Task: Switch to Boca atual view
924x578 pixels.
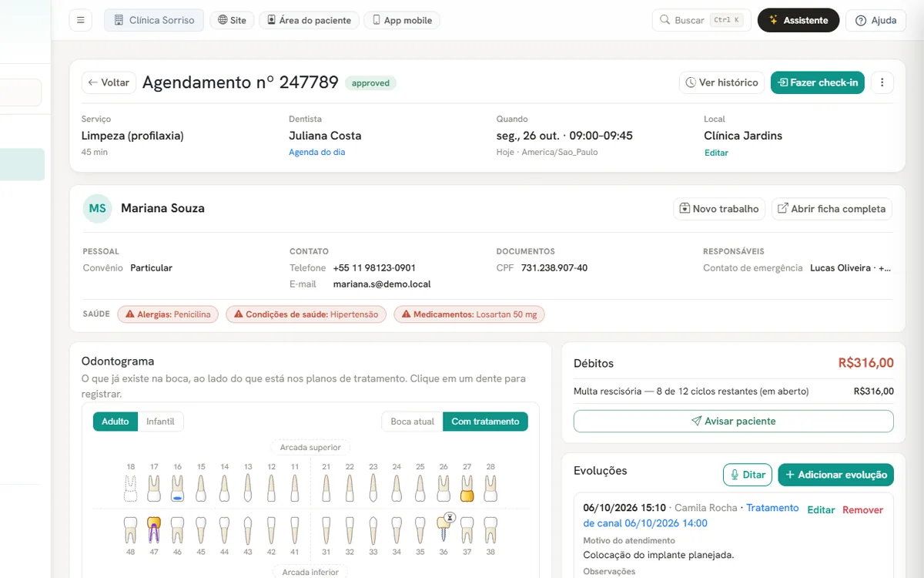Action: point(412,422)
